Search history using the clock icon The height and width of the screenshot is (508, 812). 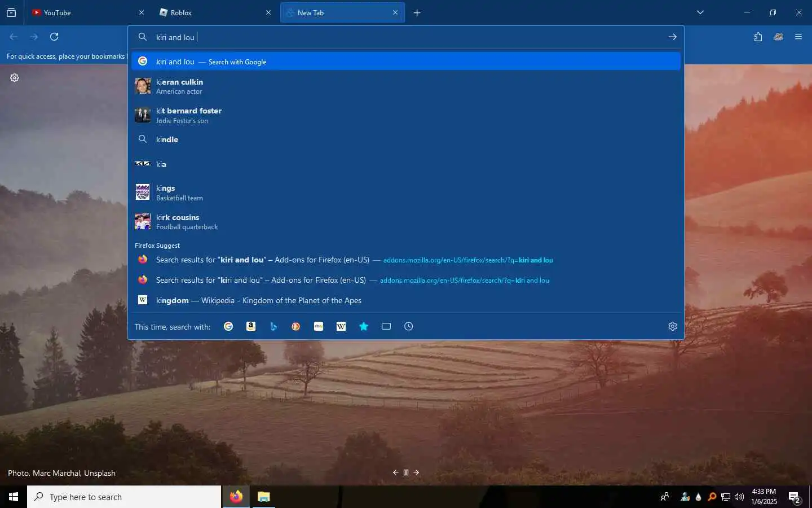[409, 326]
